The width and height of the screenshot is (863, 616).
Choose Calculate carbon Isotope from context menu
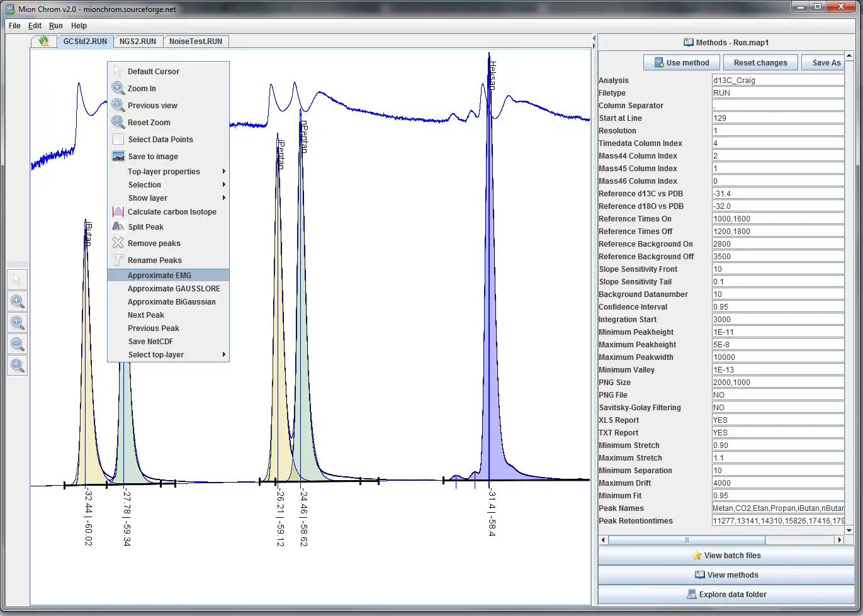(171, 212)
